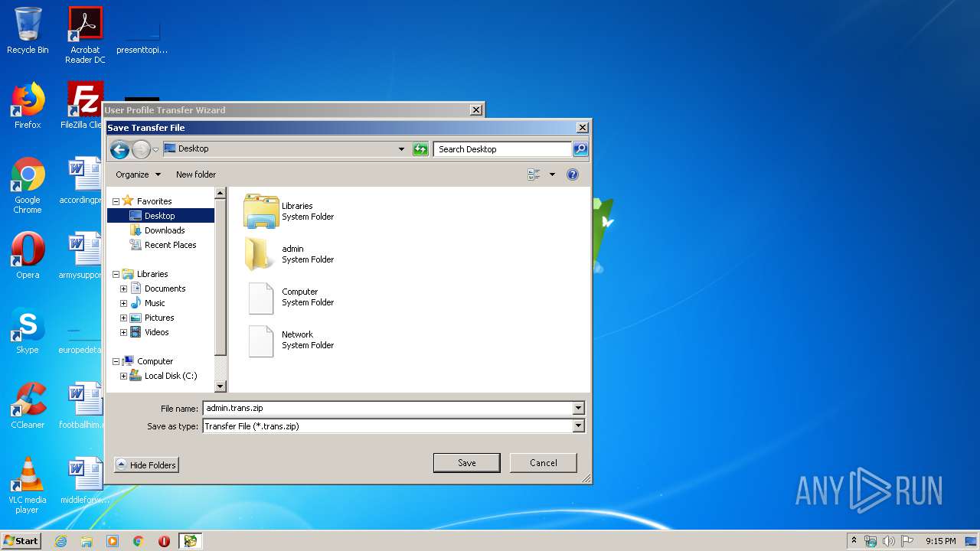Click the File name text field
The image size is (980, 551).
point(387,409)
